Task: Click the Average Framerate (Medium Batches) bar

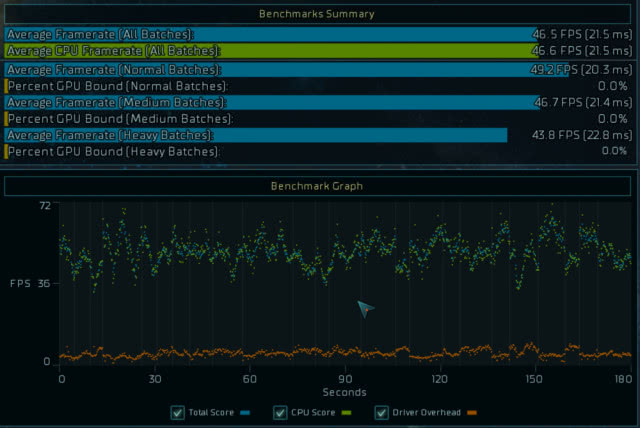Action: pos(272,102)
